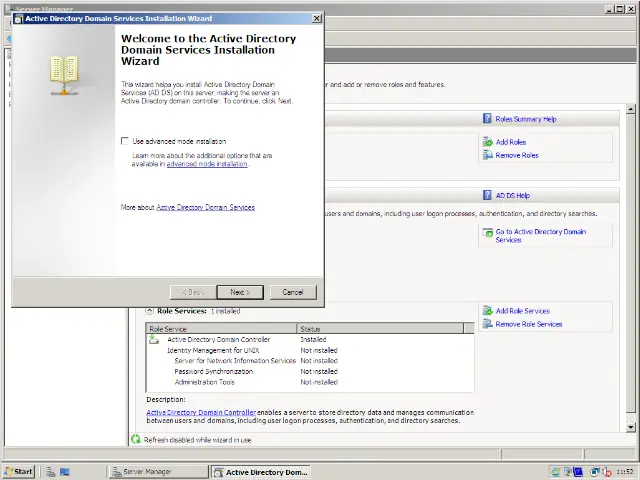Click the Roles Summary Help icon

[487, 119]
